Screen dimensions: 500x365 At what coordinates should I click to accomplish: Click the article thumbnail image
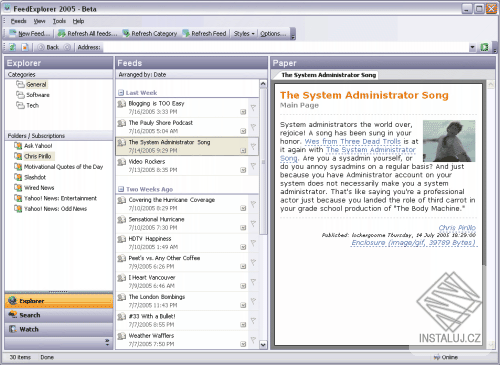tap(449, 141)
